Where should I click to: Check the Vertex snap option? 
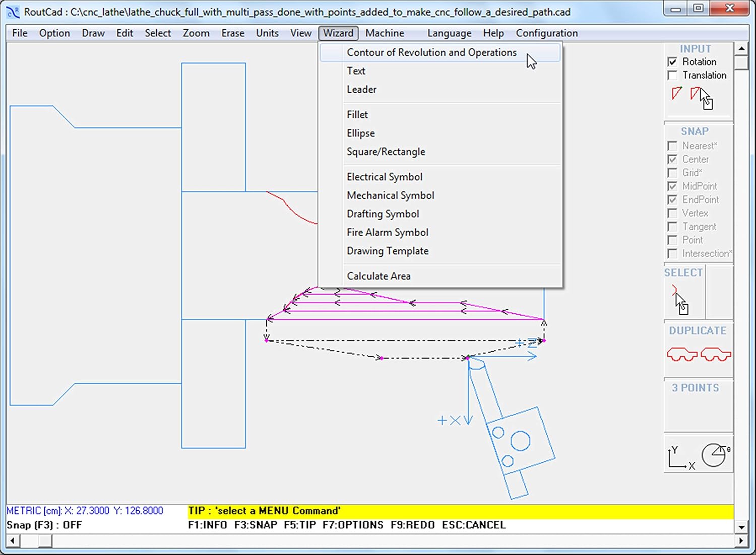coord(672,213)
